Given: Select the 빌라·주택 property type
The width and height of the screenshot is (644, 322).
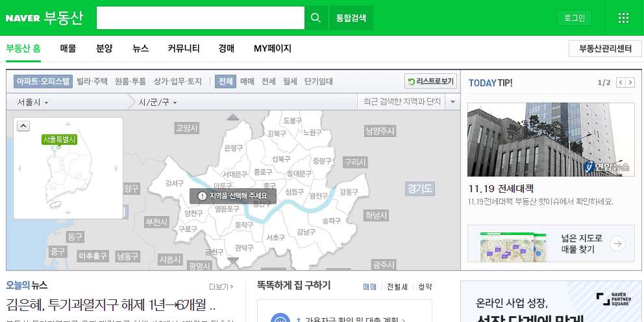Looking at the screenshot, I should coord(92,81).
